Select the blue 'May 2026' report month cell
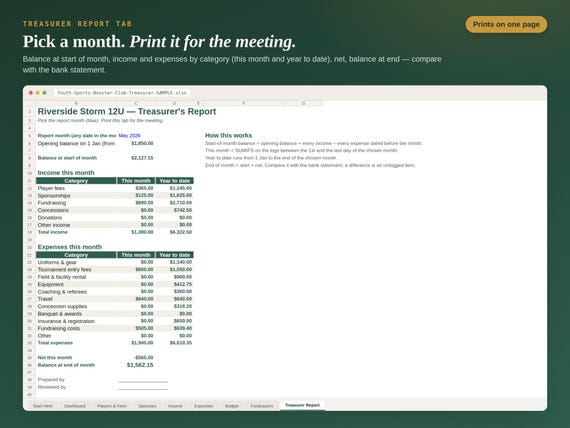The width and height of the screenshot is (570, 428). [129, 136]
